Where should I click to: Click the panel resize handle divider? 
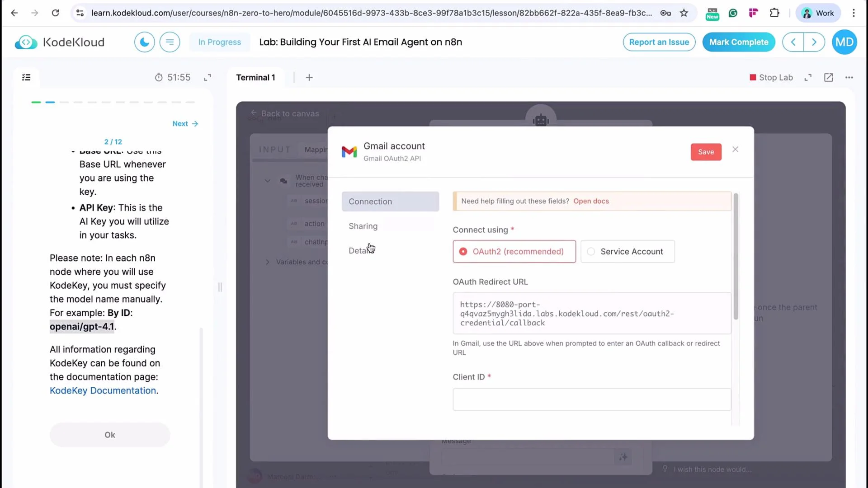[220, 287]
